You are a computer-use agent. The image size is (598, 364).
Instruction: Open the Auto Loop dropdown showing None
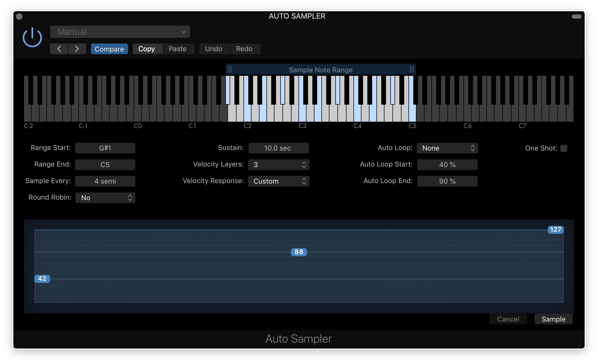[x=447, y=148]
